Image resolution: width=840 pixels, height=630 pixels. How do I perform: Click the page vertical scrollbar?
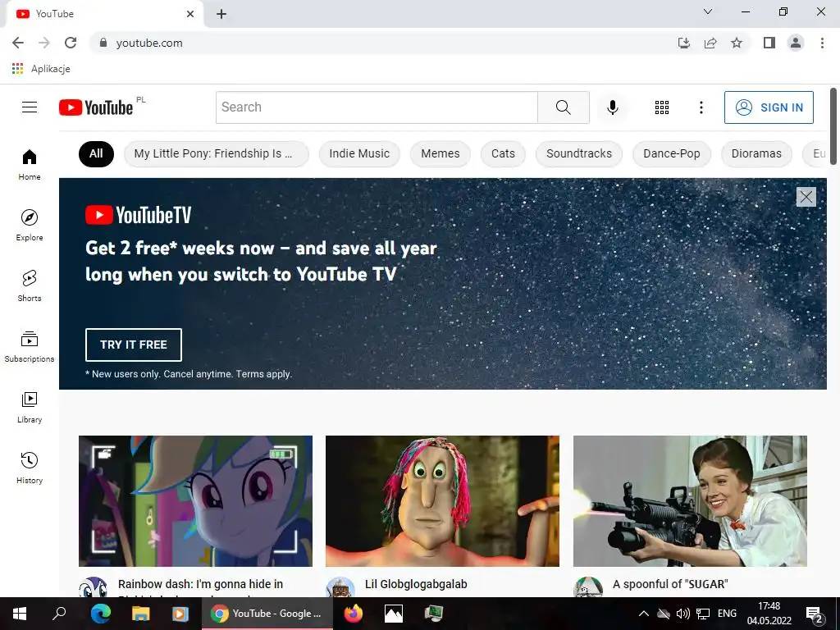(x=833, y=126)
